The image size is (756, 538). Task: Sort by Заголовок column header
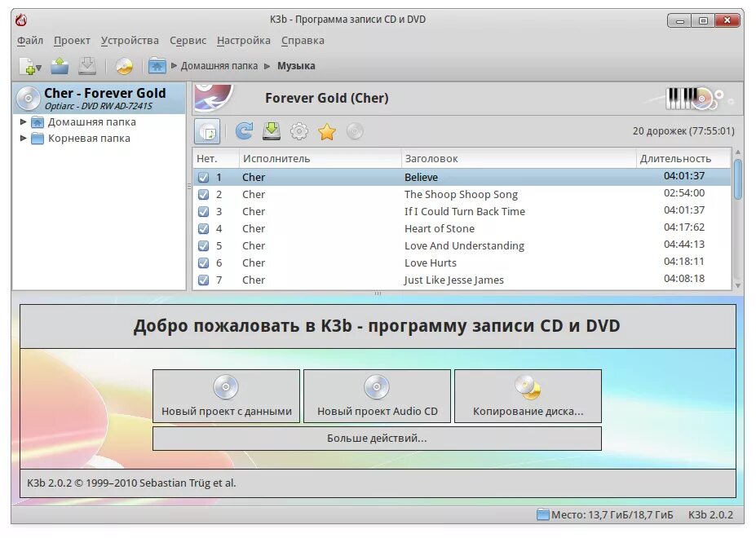point(519,159)
